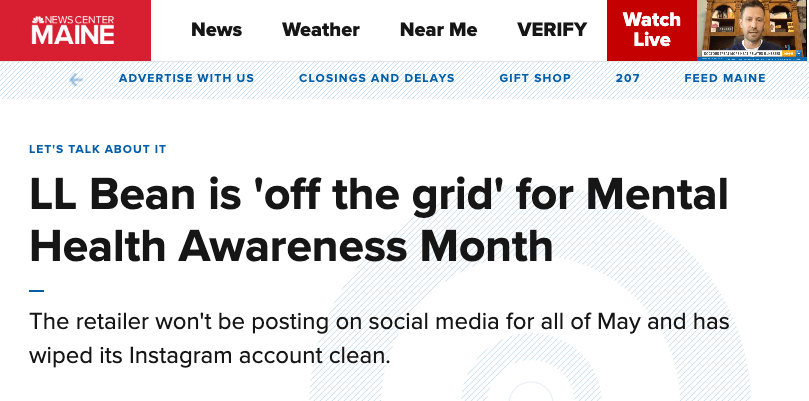Click the MAINE wordmark in the site logo
The image size is (809, 401).
(x=73, y=35)
